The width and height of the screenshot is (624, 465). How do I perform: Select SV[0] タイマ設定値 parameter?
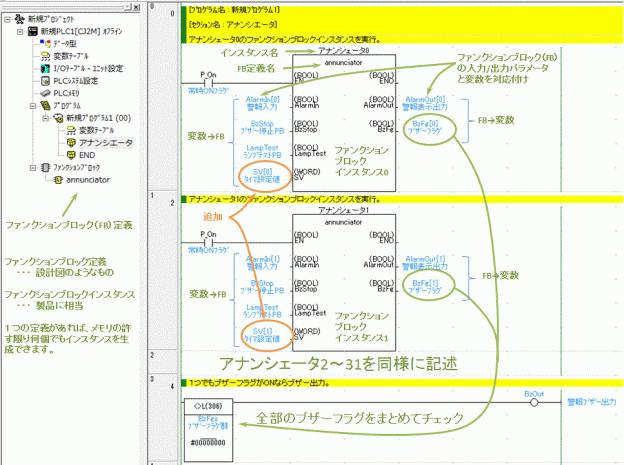262,176
